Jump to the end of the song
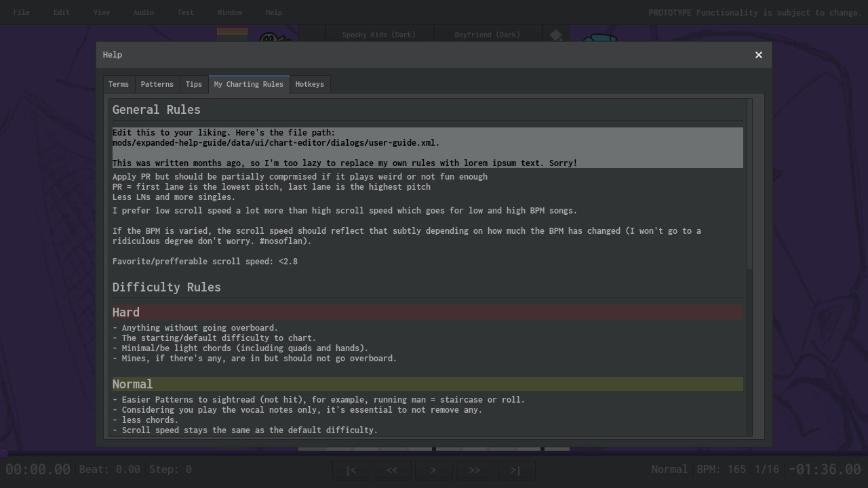Viewport: 868px width, 488px height. (515, 470)
